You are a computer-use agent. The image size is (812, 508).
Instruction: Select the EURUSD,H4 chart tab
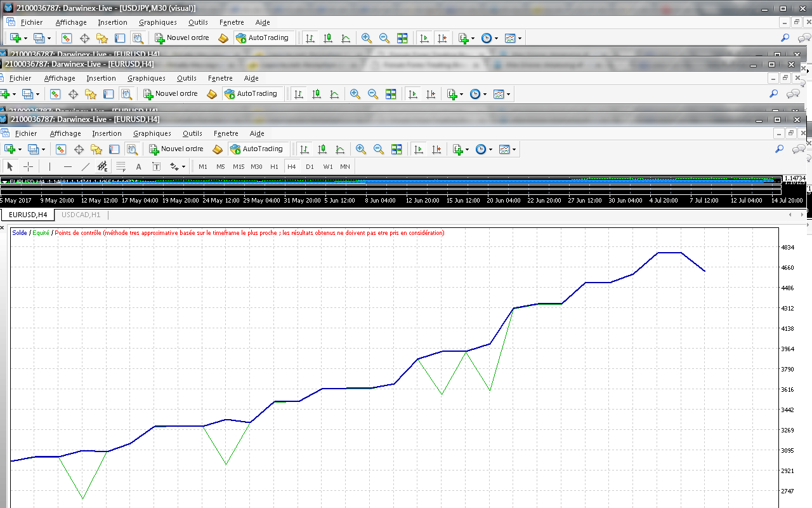28,215
